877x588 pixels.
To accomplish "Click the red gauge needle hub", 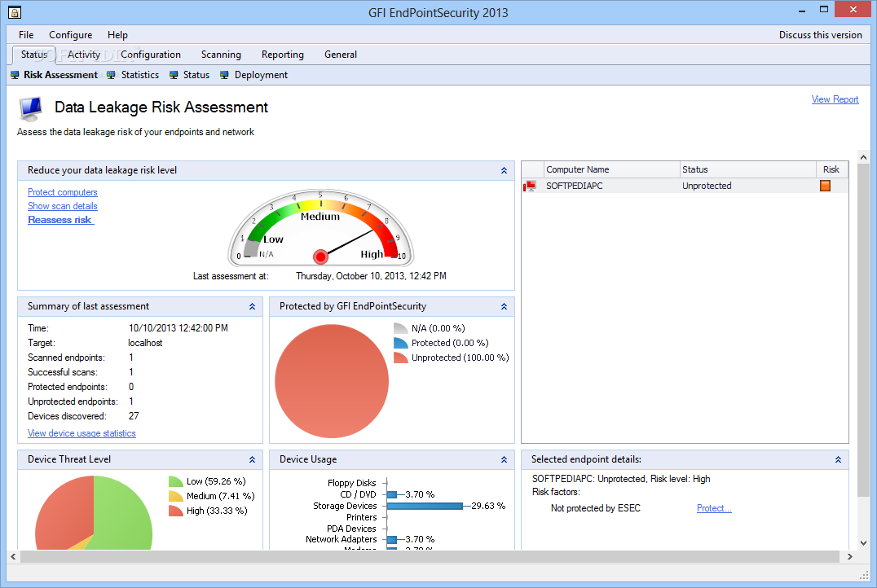I will pos(320,257).
